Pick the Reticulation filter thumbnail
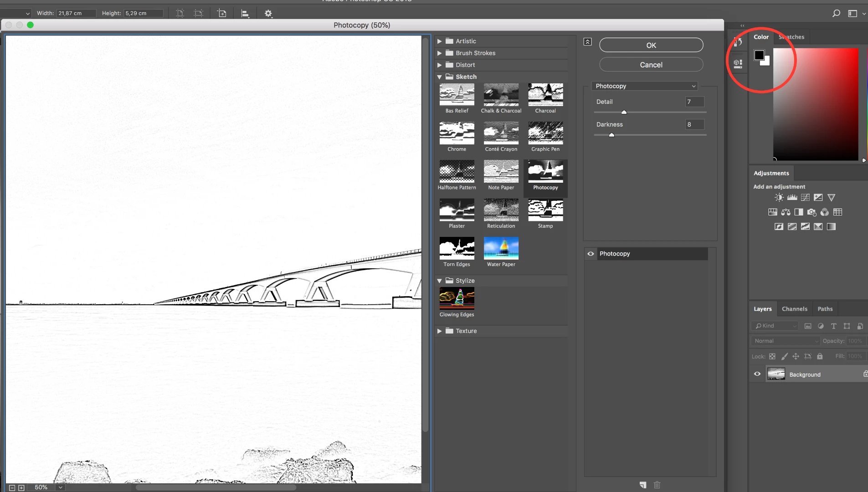 click(x=501, y=210)
